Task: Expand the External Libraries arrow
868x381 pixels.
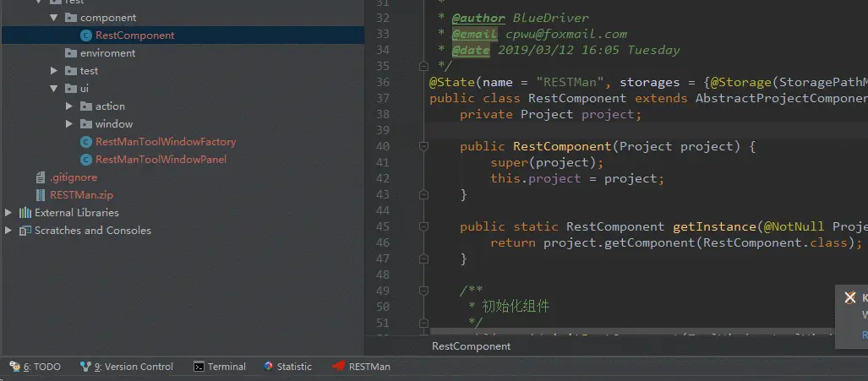Action: [8, 213]
